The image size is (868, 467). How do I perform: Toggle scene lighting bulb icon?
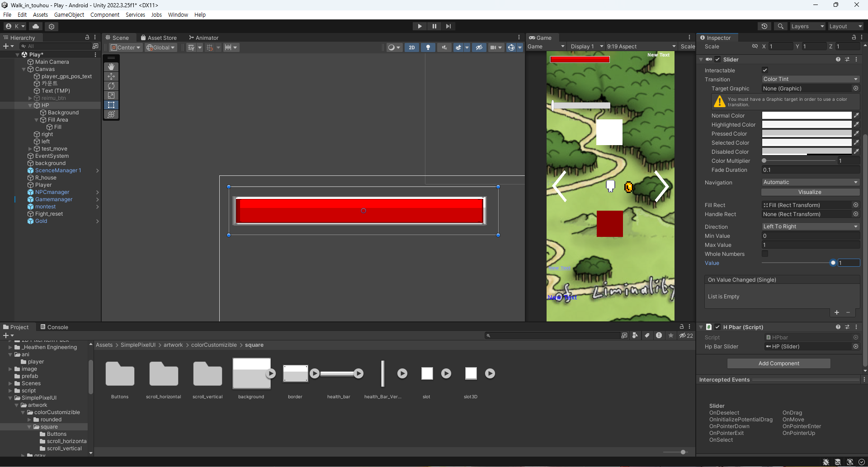(428, 47)
